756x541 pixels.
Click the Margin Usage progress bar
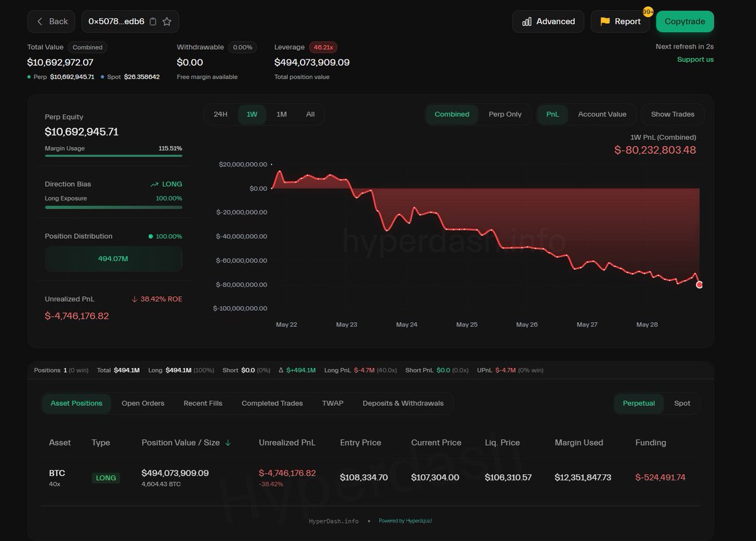(x=113, y=156)
